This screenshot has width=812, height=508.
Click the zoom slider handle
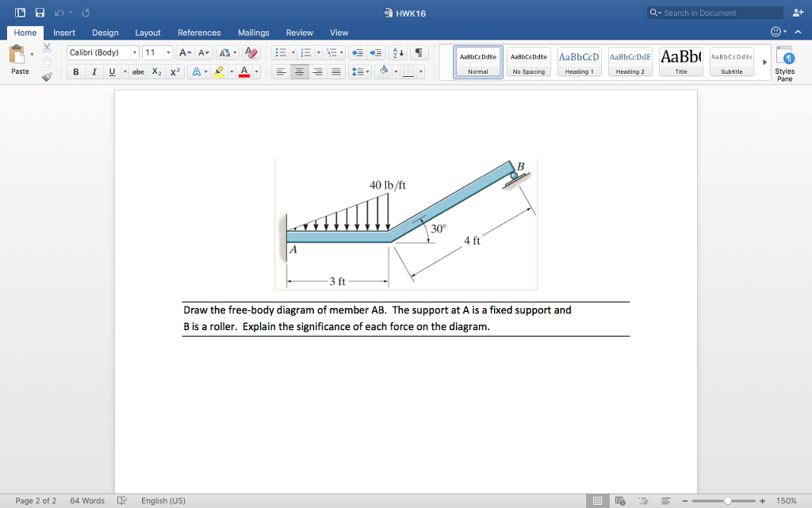coord(727,501)
